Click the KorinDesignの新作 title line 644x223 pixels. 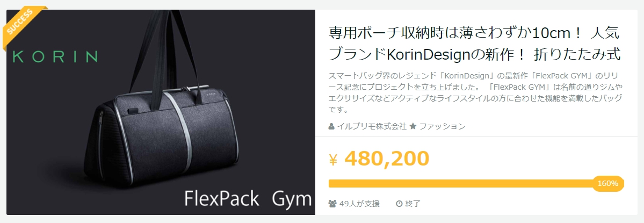tap(475, 54)
